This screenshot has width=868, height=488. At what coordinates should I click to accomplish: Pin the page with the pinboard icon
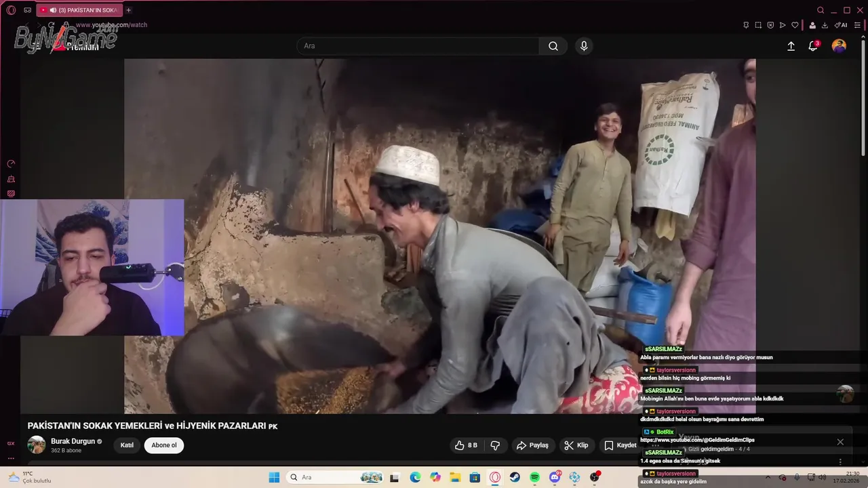pos(746,25)
